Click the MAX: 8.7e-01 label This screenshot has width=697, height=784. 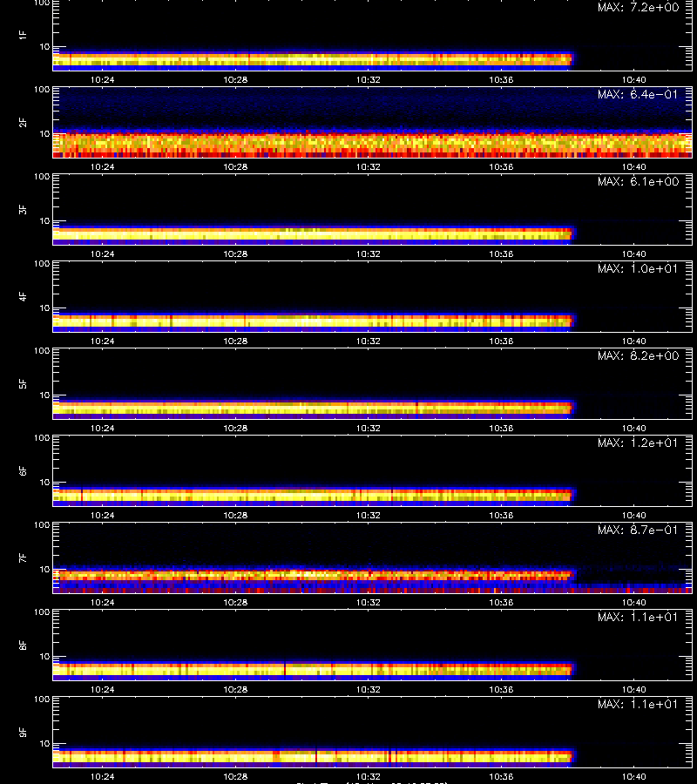638,530
